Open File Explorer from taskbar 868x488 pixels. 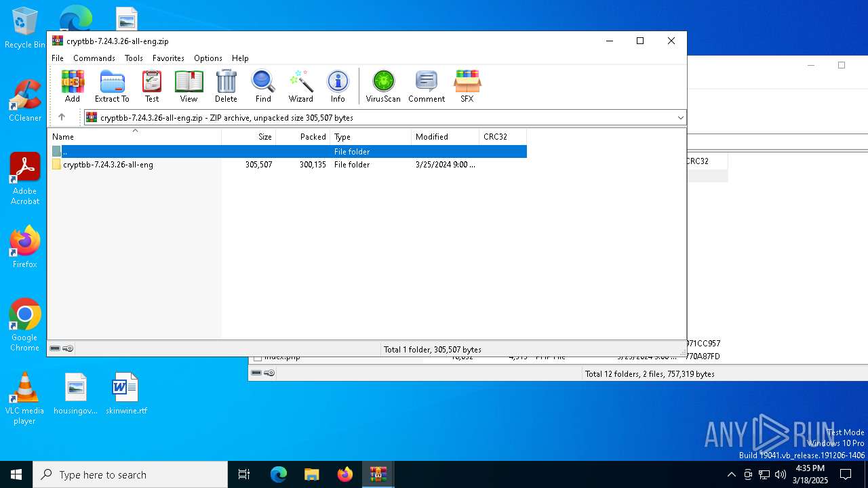311,474
